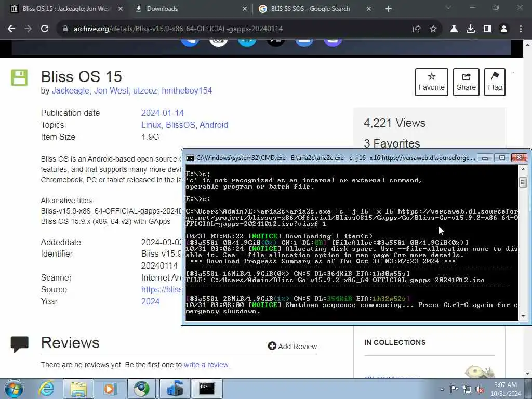Bookmark this page with the star icon
532x399 pixels.
433,29
